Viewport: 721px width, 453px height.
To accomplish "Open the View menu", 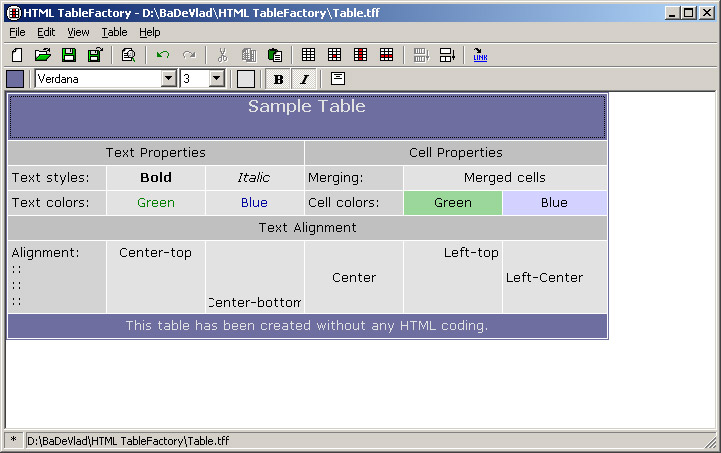I will coord(78,32).
